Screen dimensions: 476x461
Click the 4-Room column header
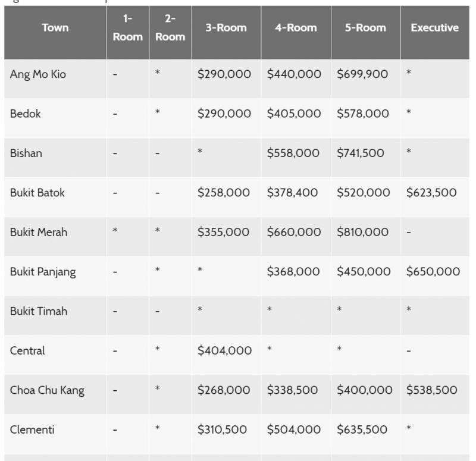(295, 28)
